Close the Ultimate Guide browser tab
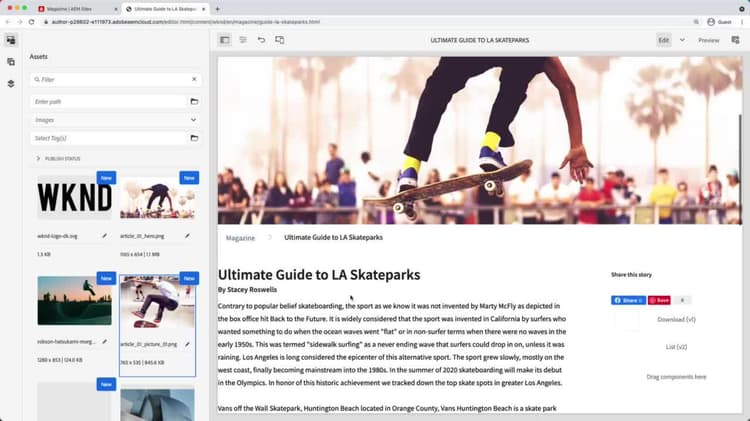750x421 pixels. 203,9
